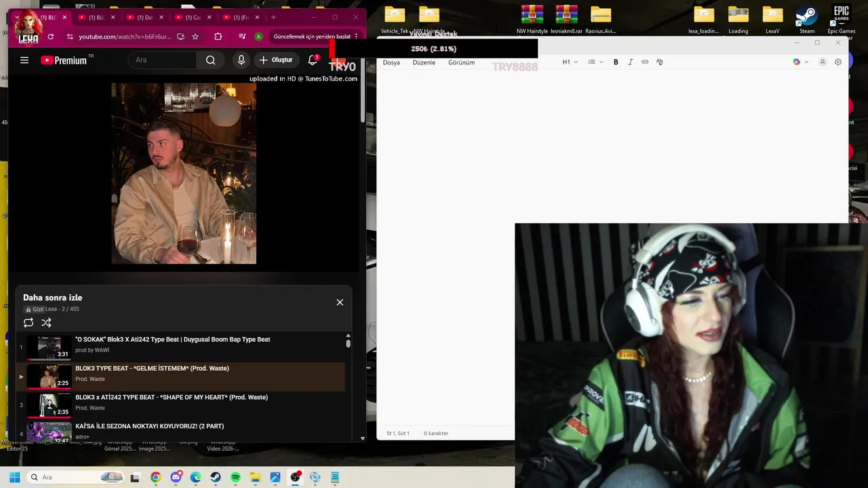868x488 pixels.
Task: Start voice search with the microphone icon
Action: 241,60
